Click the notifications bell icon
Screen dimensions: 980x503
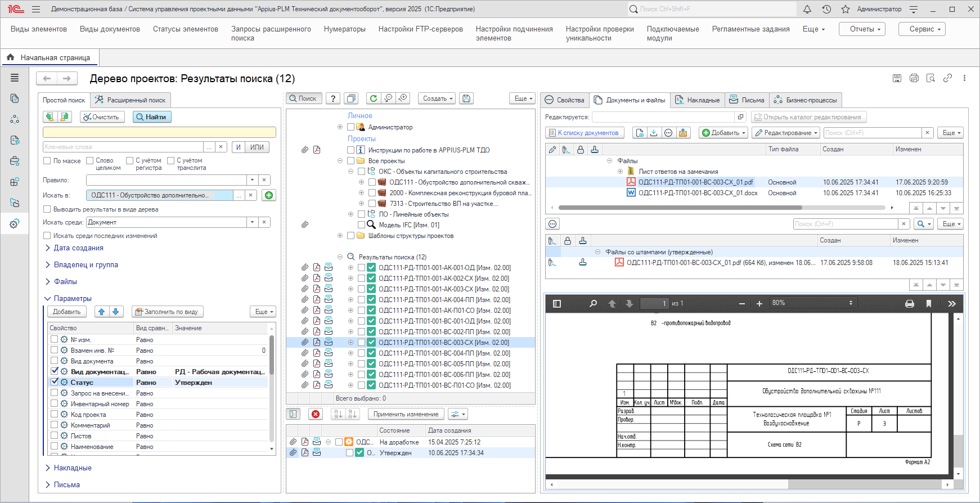pos(807,10)
